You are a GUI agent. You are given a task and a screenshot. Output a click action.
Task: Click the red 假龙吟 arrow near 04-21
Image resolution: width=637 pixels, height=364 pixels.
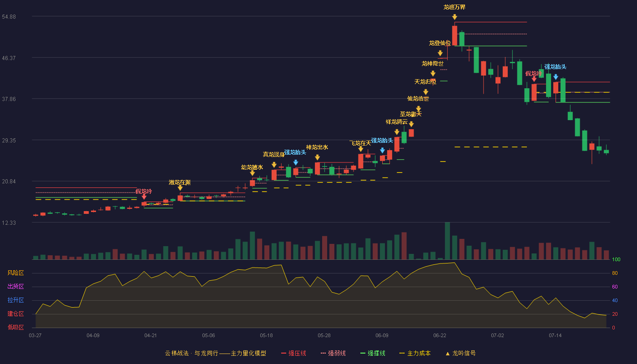coord(144,197)
